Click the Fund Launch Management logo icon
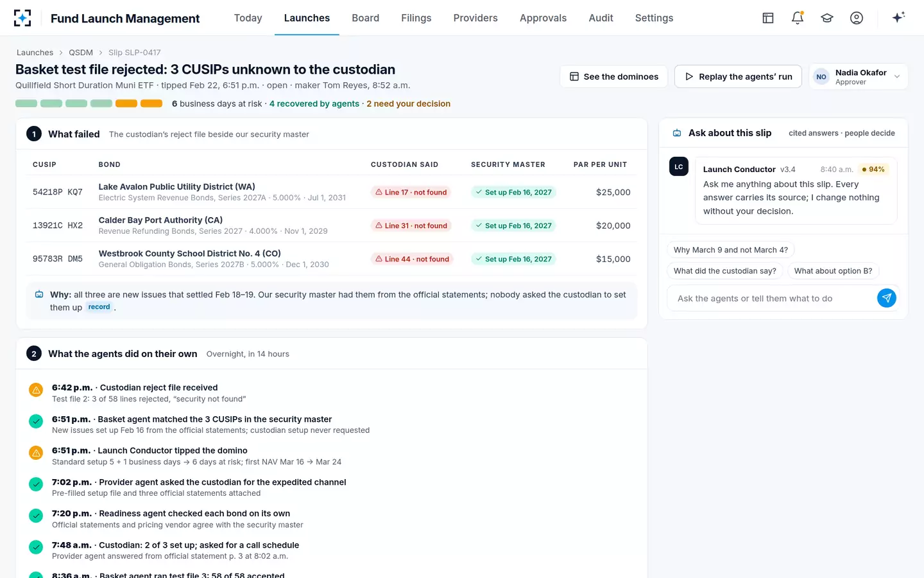 (22, 18)
